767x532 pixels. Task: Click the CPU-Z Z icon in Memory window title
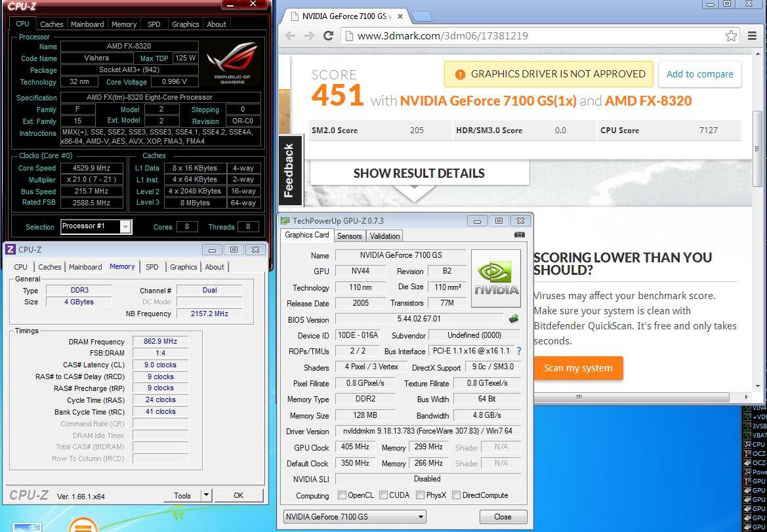[x=10, y=249]
